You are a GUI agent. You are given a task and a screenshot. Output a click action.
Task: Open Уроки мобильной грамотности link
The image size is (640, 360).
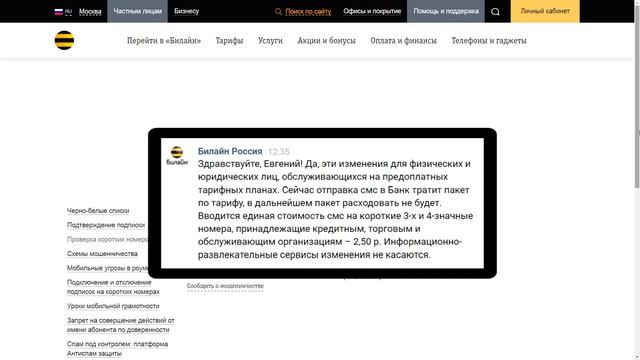[x=113, y=306]
